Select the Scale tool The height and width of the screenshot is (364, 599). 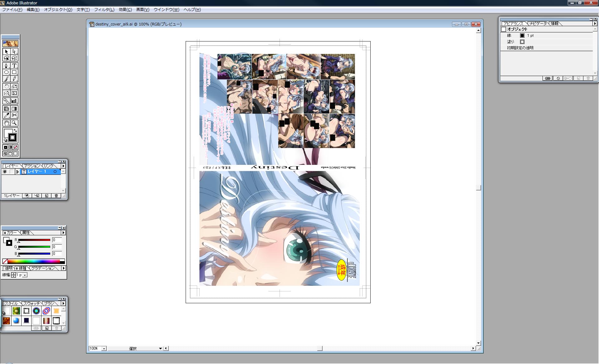point(14,87)
